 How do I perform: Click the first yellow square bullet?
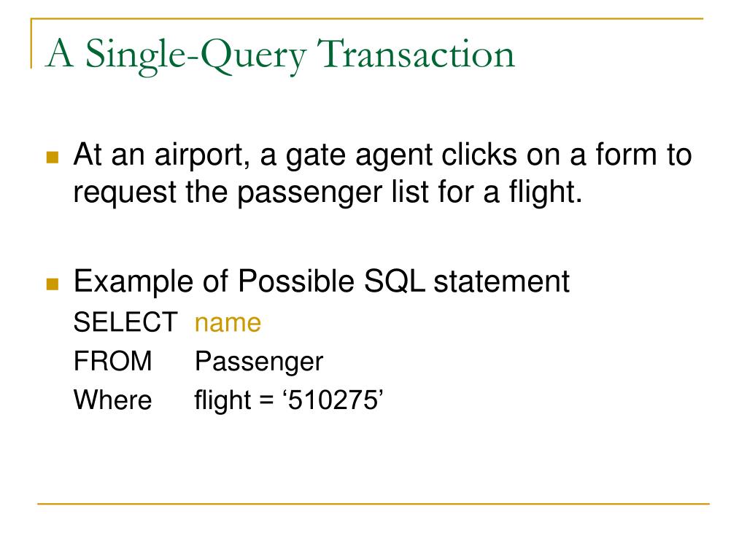(53, 157)
